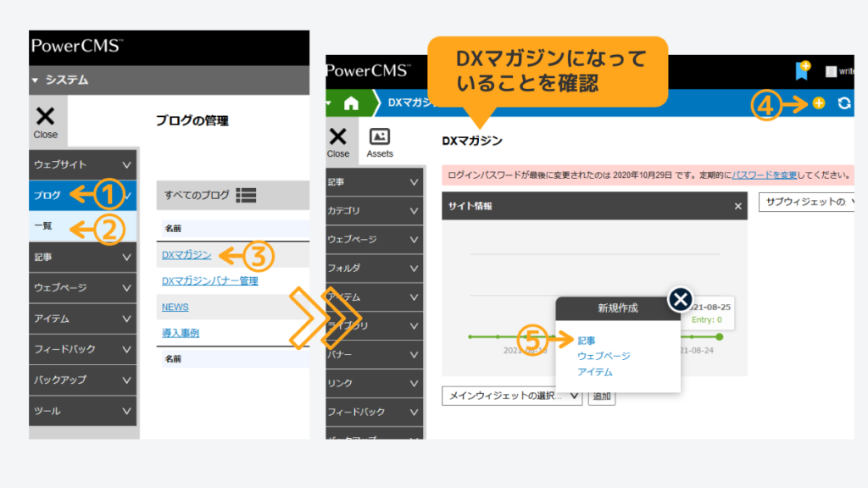Image resolution: width=868 pixels, height=488 pixels.
Task: Open the Assets panel icon
Action: pos(380,142)
